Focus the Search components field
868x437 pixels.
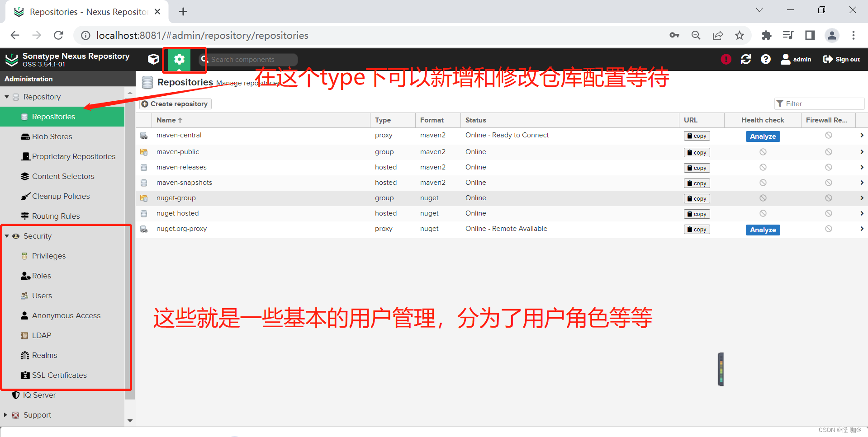[249, 60]
